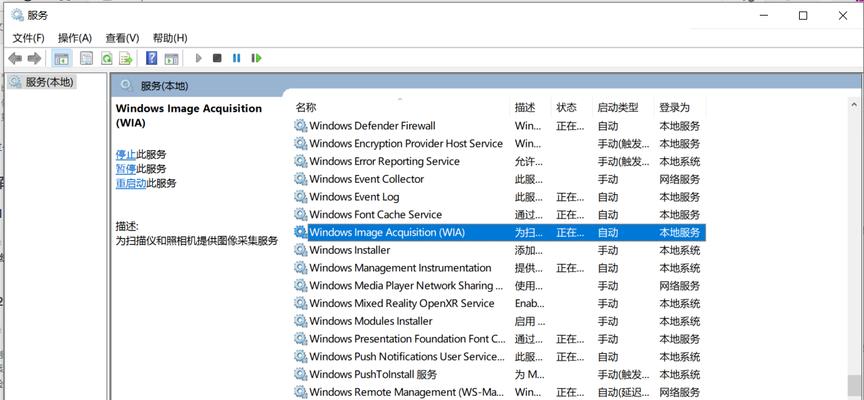Image resolution: width=864 pixels, height=400 pixels.
Task: Select 服务(本地) in the left tree
Action: 43,83
